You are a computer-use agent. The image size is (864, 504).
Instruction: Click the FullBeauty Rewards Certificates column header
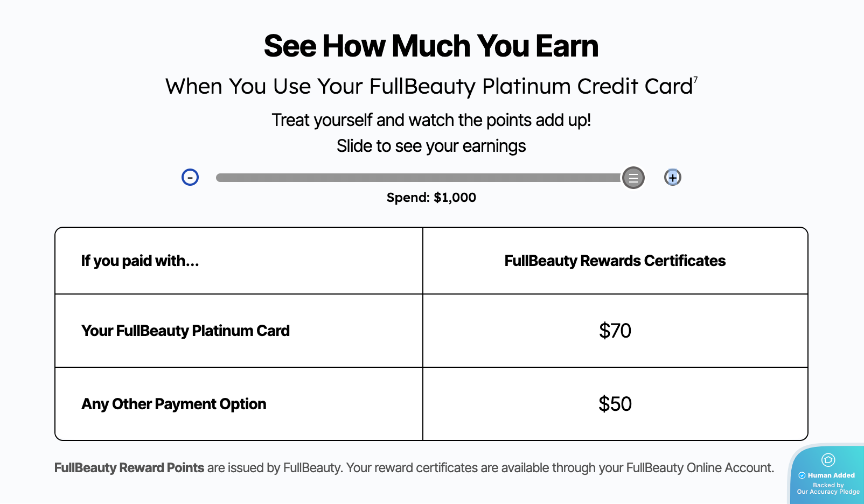[615, 261]
